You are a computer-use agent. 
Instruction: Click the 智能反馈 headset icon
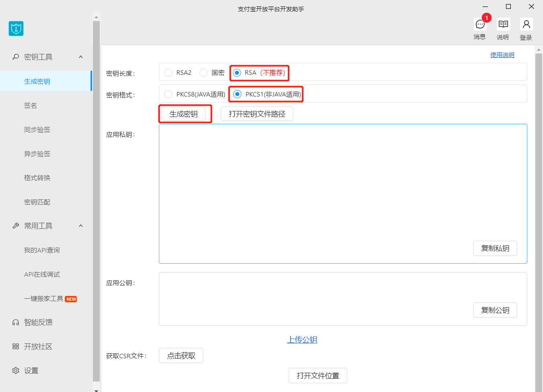16,322
